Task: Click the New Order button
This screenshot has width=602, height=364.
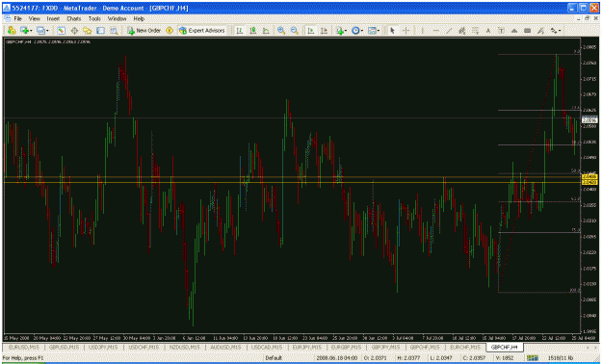Action: tap(144, 31)
